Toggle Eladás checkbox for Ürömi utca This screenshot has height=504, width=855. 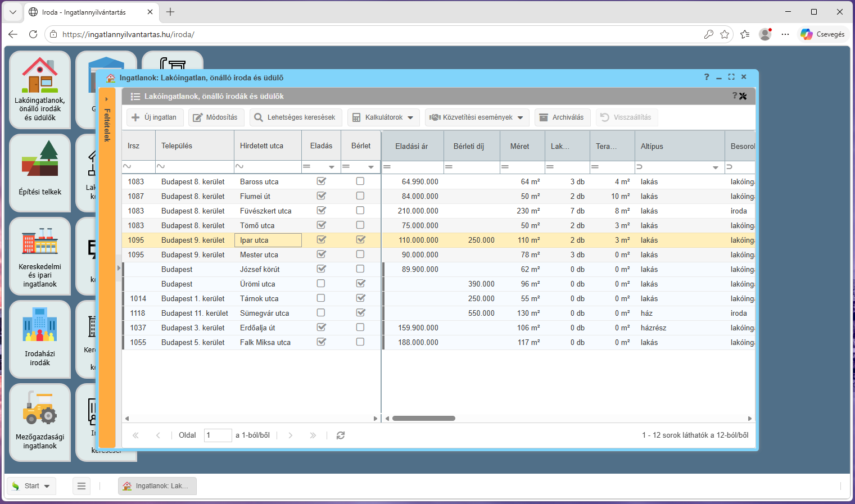pyautogui.click(x=321, y=284)
